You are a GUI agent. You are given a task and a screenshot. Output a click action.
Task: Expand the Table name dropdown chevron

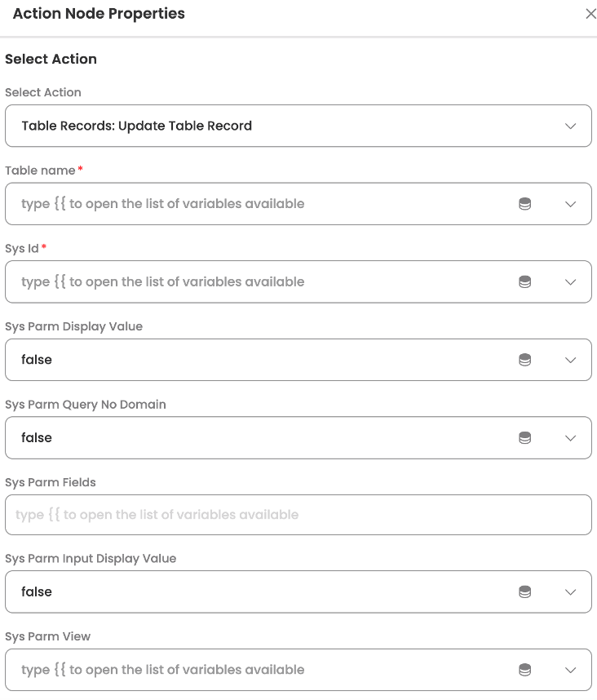571,204
